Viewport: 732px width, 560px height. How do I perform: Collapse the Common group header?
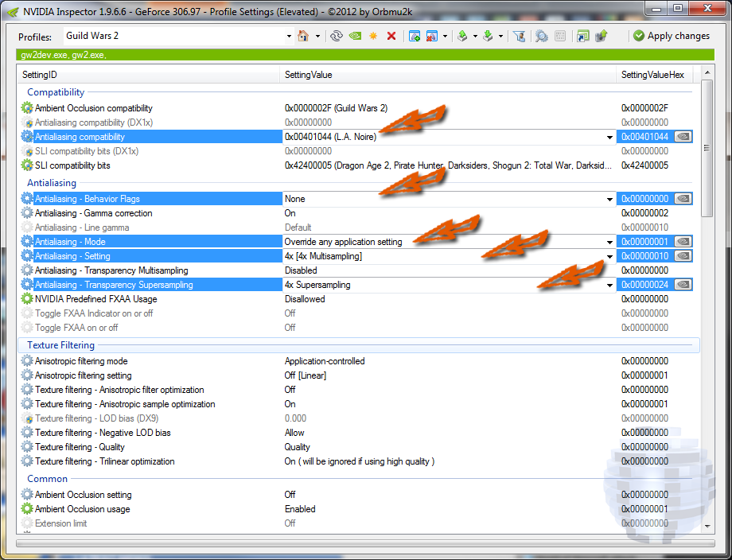(47, 478)
